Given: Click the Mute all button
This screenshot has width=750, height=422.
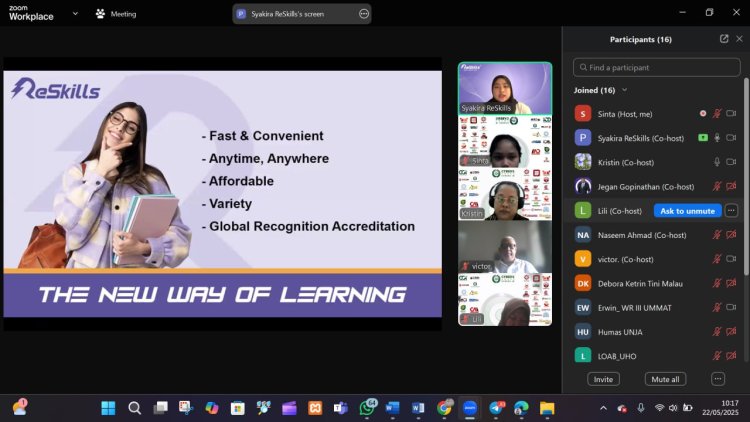Looking at the screenshot, I should click(665, 379).
